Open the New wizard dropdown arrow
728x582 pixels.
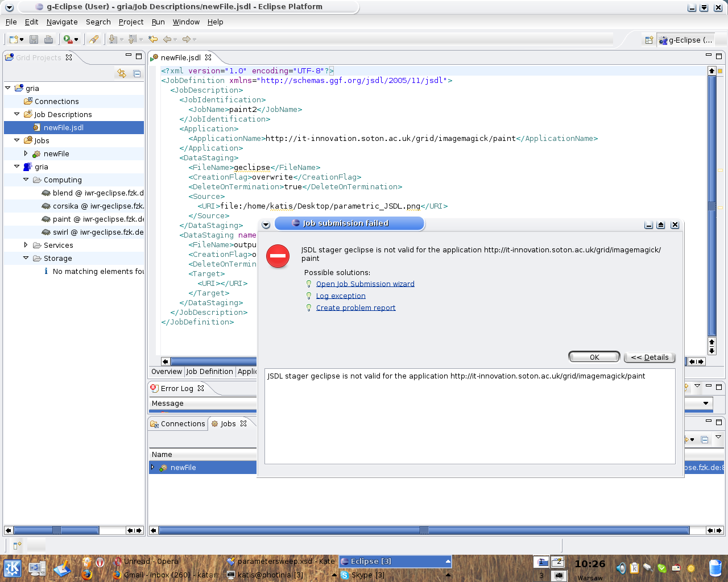pos(22,40)
